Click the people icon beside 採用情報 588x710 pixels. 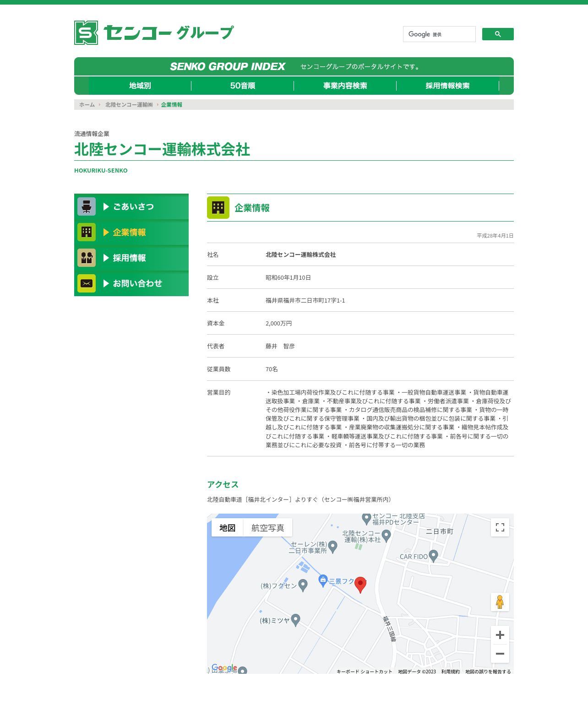coord(87,258)
